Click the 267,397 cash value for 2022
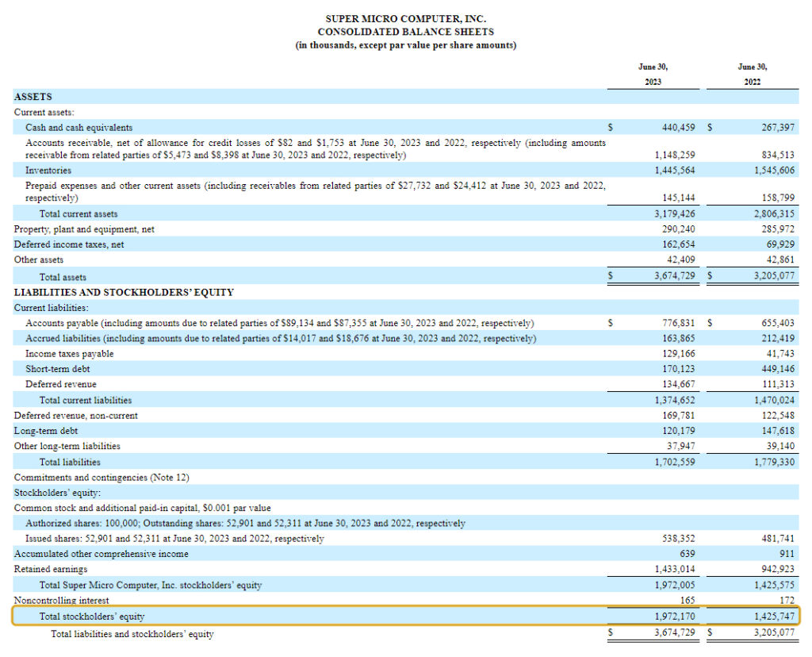812x657 pixels. click(778, 128)
